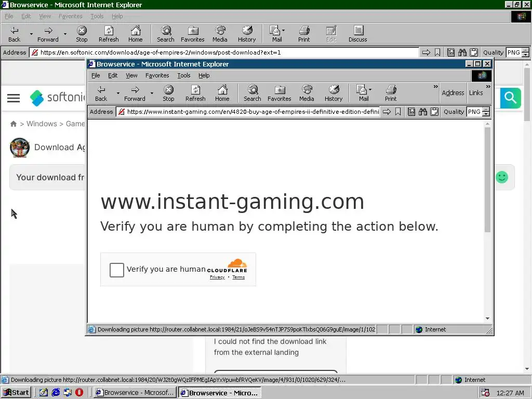This screenshot has width=532, height=399.
Task: Click Favorites icon in the background window toolbar
Action: tap(192, 34)
